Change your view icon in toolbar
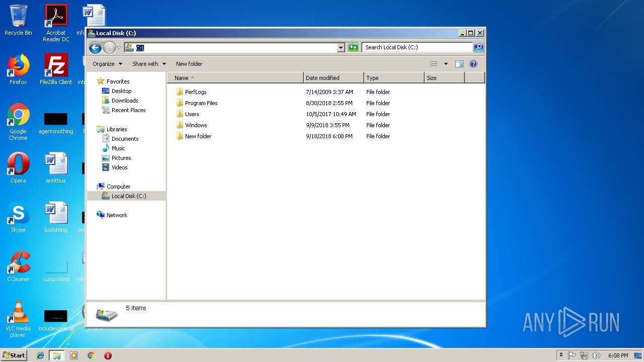Image resolution: width=644 pixels, height=362 pixels. pos(434,64)
